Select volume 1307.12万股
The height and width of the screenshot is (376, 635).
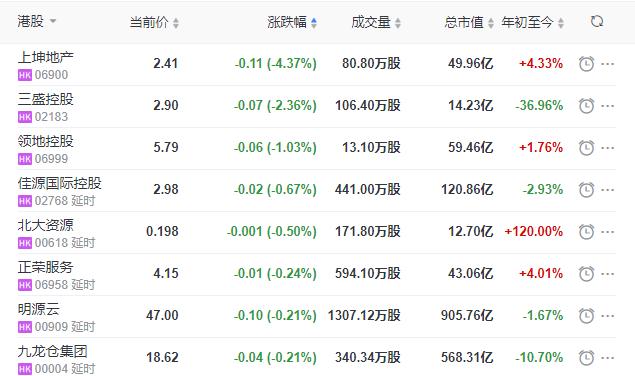click(364, 315)
